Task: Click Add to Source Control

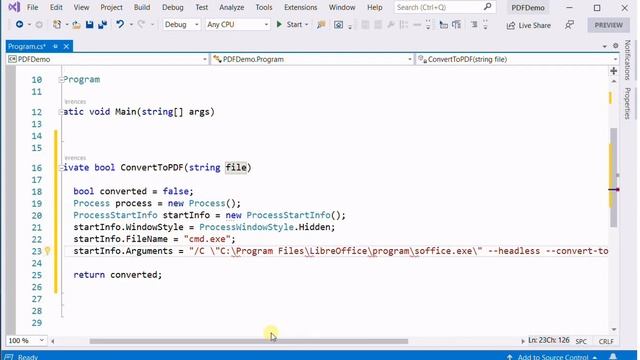Action: 552,357
